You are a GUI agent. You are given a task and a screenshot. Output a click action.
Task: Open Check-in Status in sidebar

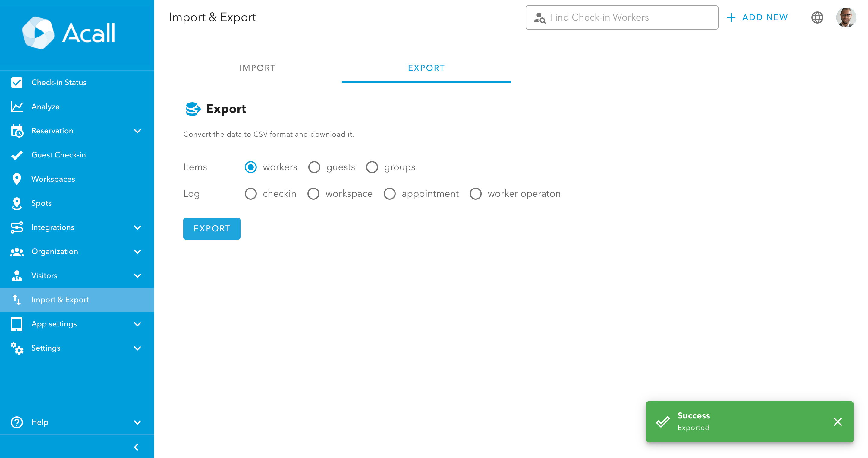click(77, 82)
